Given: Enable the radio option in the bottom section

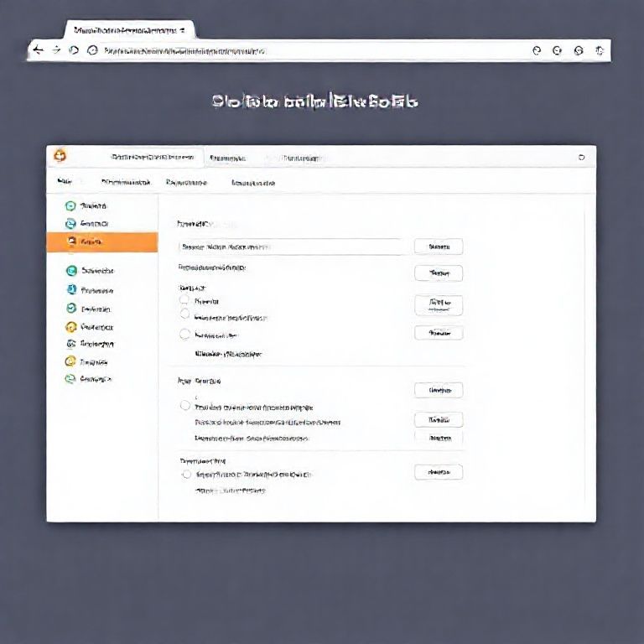Looking at the screenshot, I should 186,474.
